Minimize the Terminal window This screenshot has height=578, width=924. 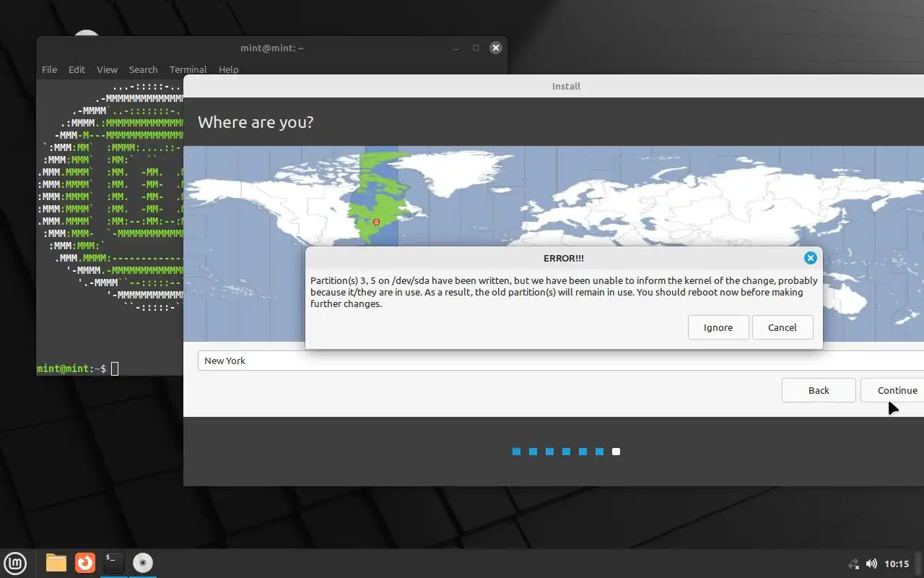pos(456,48)
